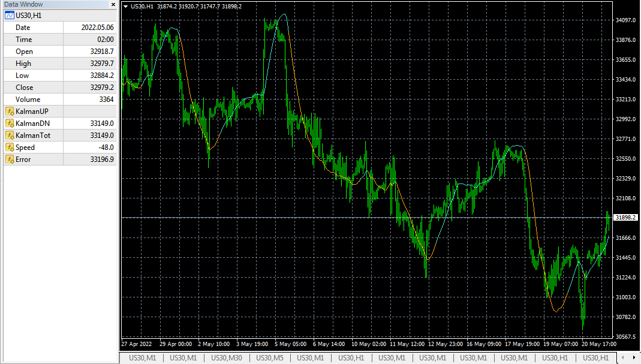The height and width of the screenshot is (364, 641).
Task: Click the KalmanDN indicator icon
Action: tap(10, 123)
